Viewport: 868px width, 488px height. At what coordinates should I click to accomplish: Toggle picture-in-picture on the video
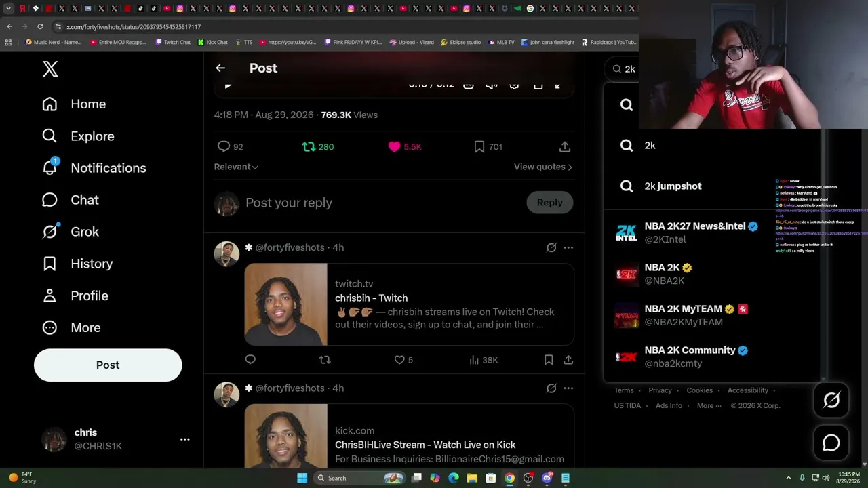pos(538,85)
